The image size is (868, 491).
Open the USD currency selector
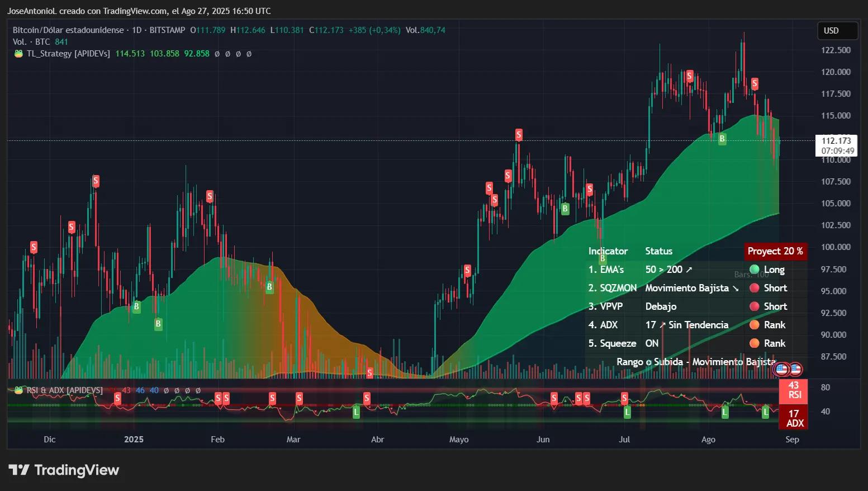click(837, 31)
